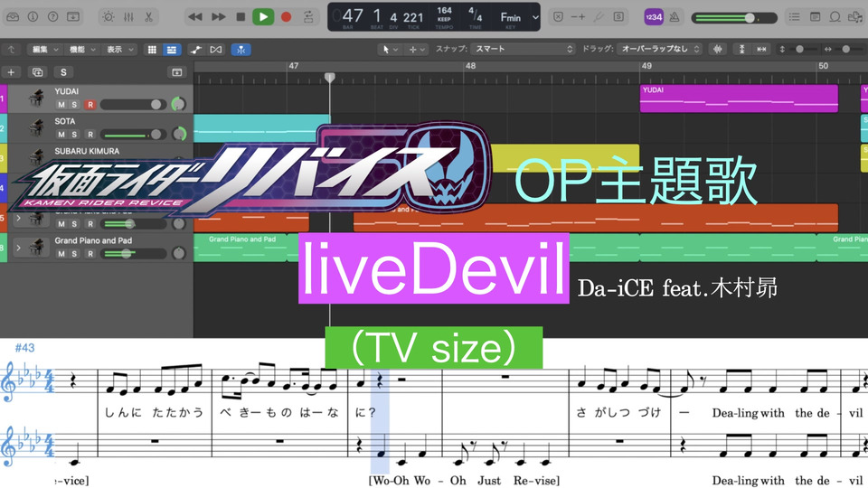The image size is (868, 488).
Task: Click the 4/4 time signature display
Action: (x=475, y=17)
